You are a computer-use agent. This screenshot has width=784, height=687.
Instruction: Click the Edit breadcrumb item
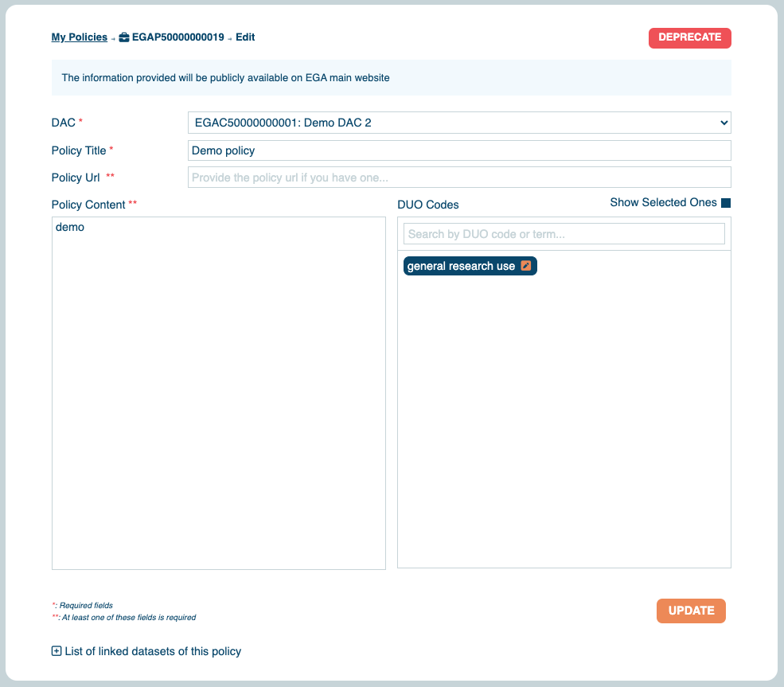[245, 37]
